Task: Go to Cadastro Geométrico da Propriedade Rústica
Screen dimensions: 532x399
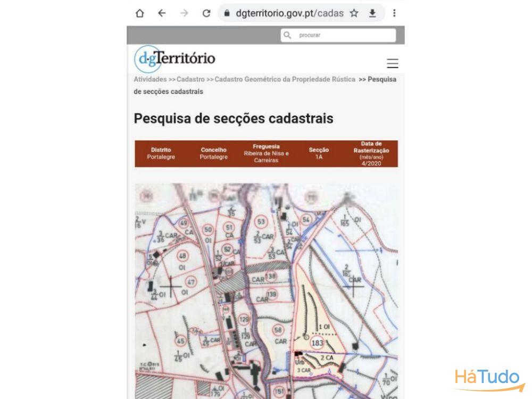Action: (x=285, y=79)
